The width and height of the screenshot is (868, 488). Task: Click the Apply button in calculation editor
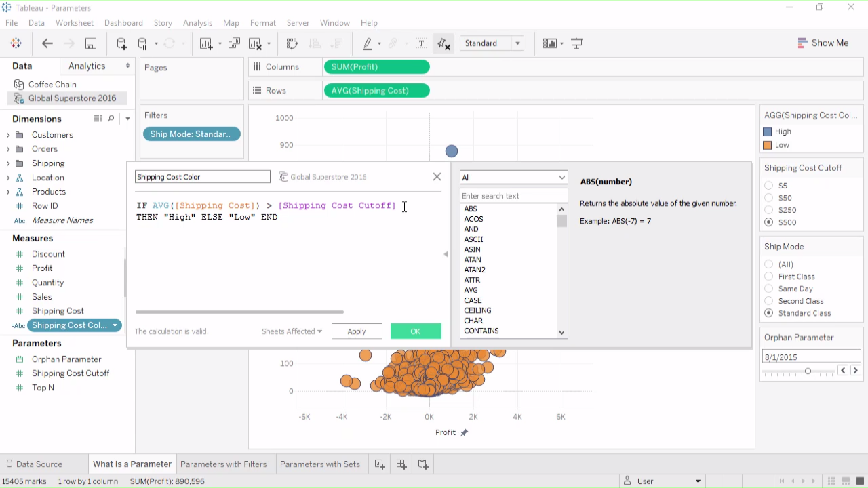[x=357, y=331]
